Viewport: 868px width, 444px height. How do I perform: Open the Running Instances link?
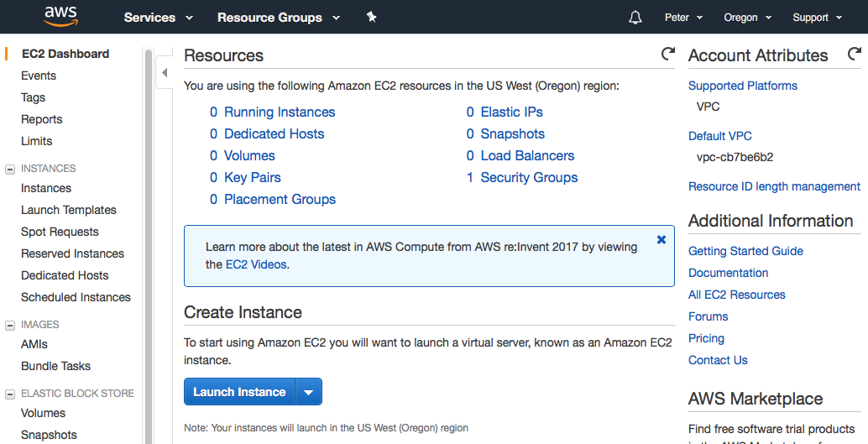pyautogui.click(x=280, y=112)
